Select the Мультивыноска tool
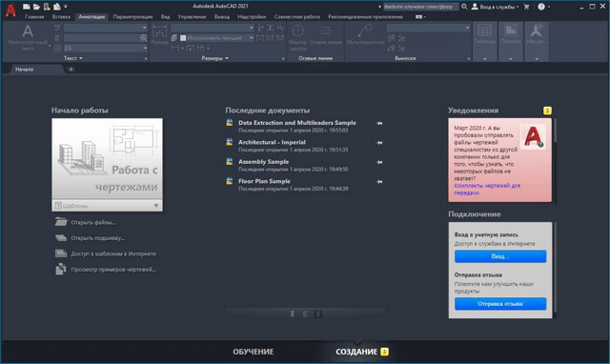610x364 pixels. point(365,34)
